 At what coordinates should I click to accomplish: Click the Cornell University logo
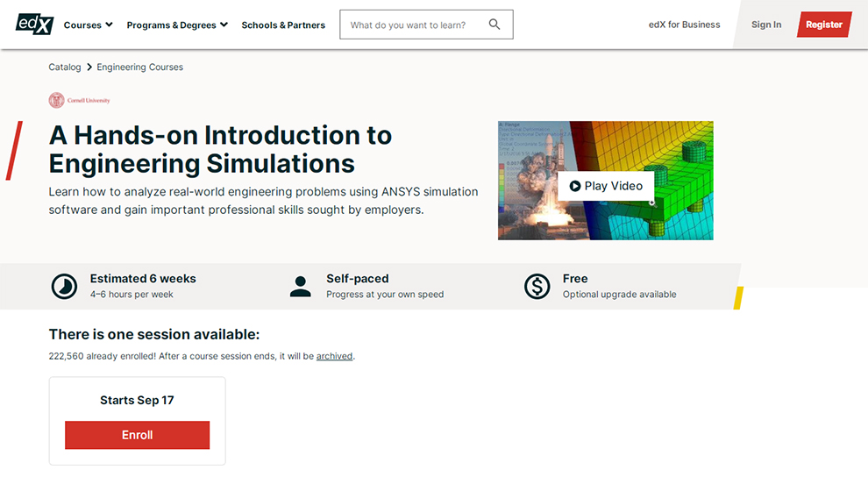pos(79,100)
